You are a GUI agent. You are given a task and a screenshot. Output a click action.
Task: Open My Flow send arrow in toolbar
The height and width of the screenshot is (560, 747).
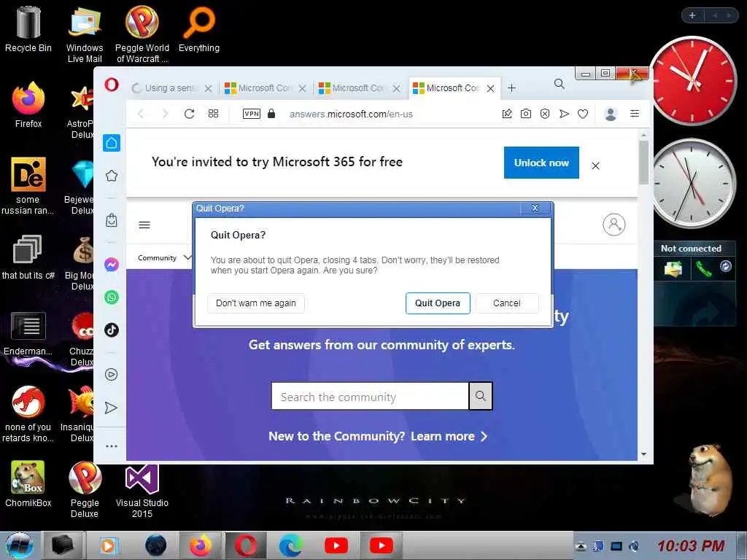click(564, 114)
